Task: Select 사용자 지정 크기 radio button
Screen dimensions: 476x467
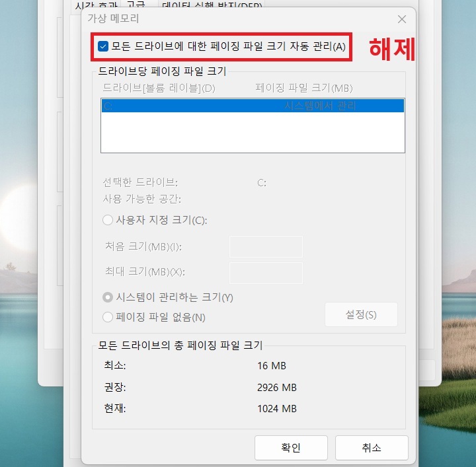Action: [x=108, y=220]
